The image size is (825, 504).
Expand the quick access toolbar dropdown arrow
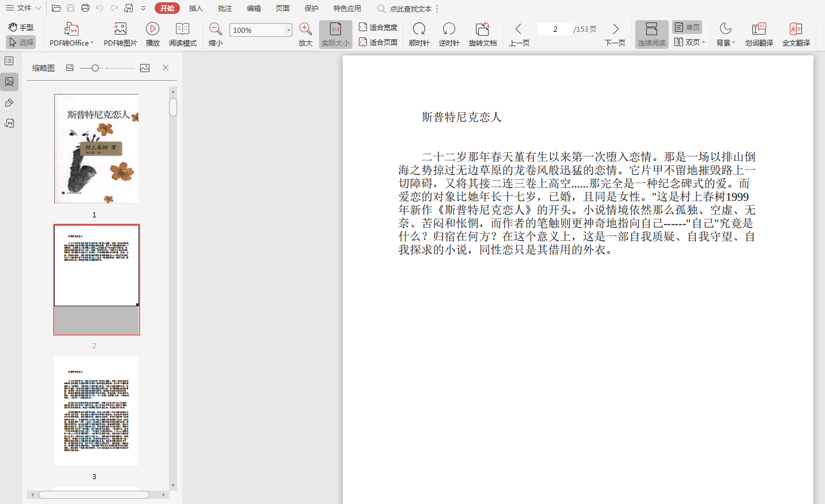click(144, 9)
